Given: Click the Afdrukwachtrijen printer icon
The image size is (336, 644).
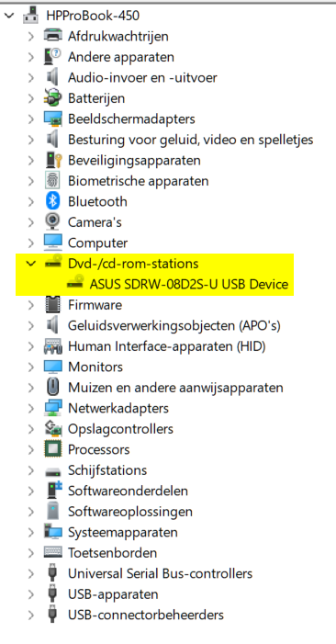Looking at the screenshot, I should point(53,36).
